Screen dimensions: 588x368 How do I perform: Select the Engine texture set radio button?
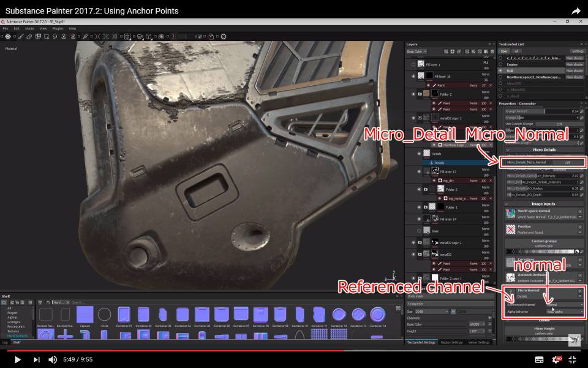point(500,64)
